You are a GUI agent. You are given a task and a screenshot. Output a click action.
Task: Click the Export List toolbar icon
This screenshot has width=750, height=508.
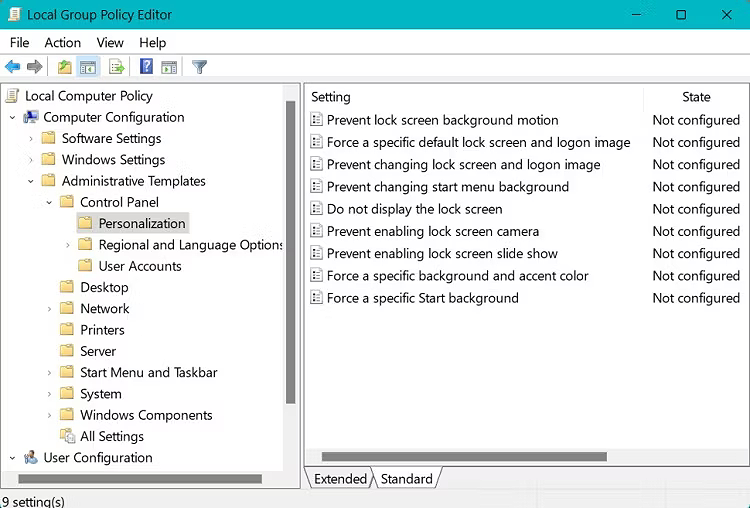tap(116, 66)
